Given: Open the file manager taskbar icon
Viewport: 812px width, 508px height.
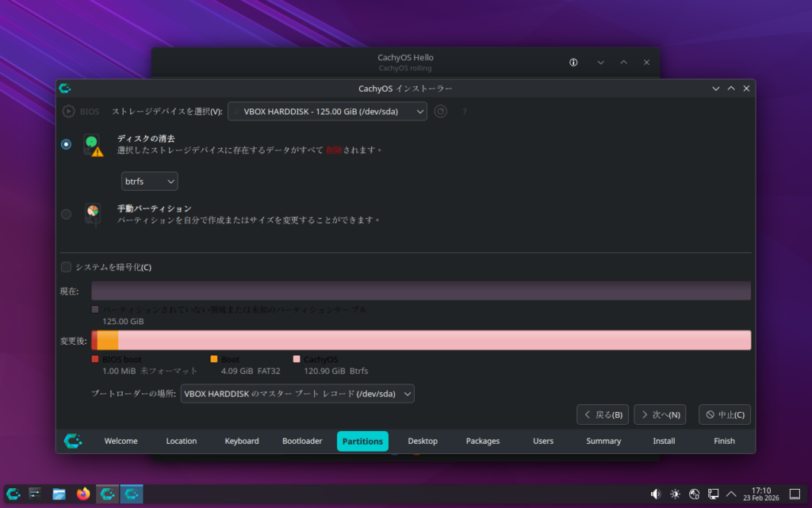Looking at the screenshot, I should [59, 494].
